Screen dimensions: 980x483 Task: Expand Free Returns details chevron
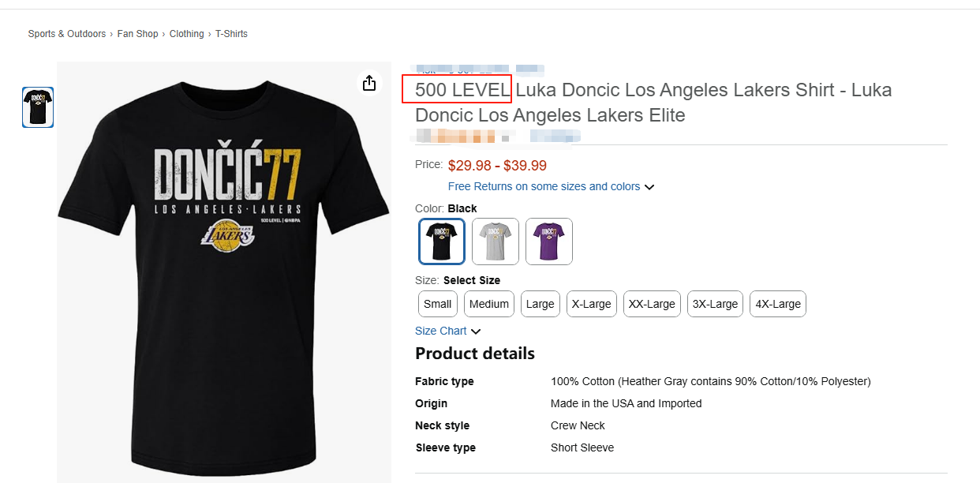(x=649, y=187)
